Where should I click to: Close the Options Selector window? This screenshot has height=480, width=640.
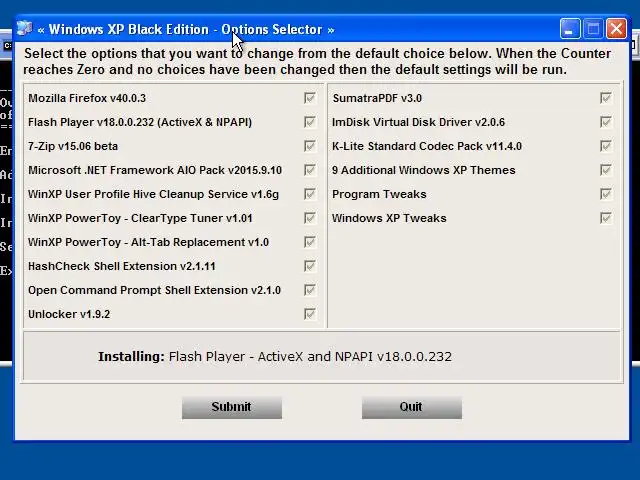[616, 29]
